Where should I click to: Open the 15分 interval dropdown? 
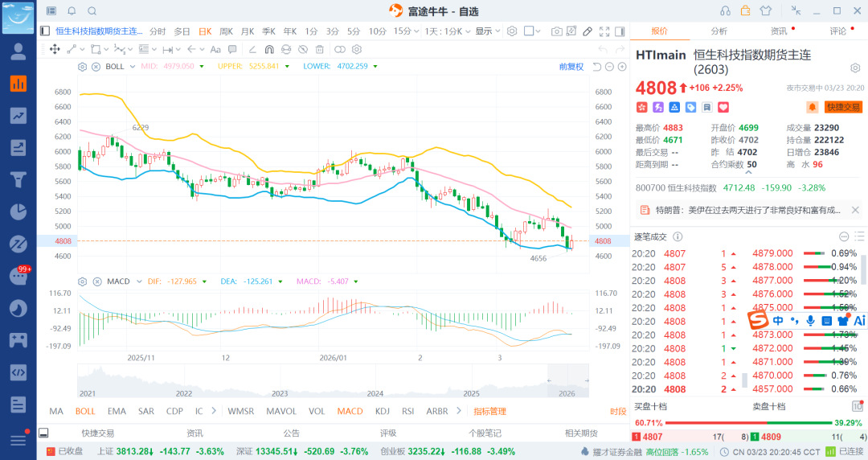point(406,31)
